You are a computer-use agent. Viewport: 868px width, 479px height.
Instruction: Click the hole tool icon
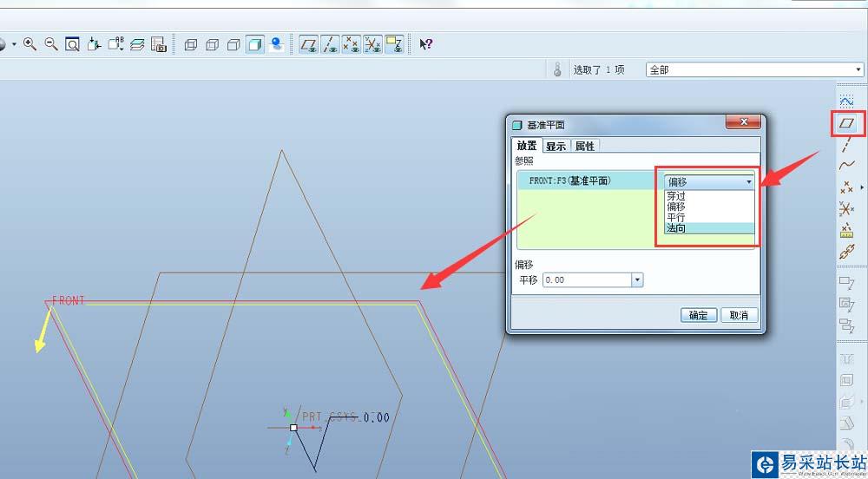pos(846,359)
